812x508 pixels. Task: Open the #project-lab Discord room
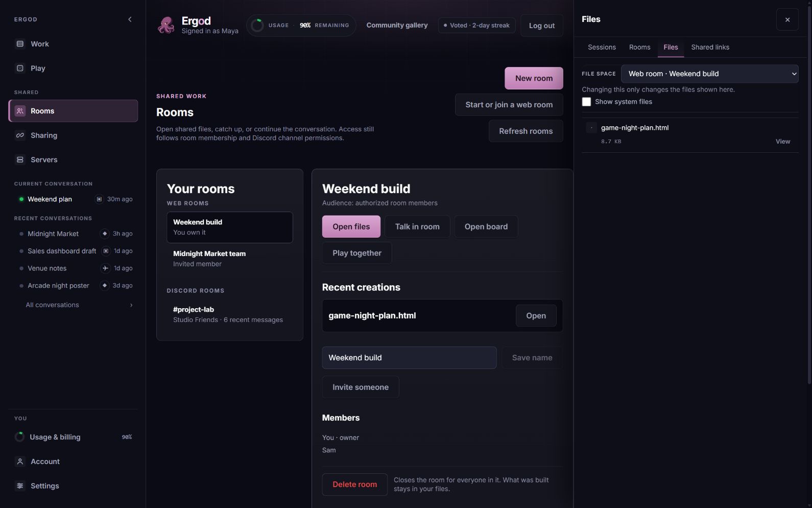pos(229,315)
